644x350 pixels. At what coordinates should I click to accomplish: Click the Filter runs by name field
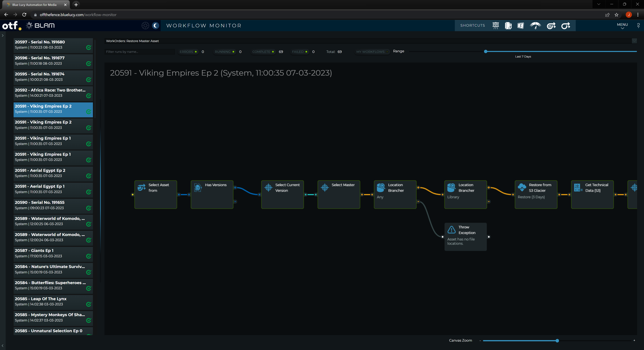[140, 52]
